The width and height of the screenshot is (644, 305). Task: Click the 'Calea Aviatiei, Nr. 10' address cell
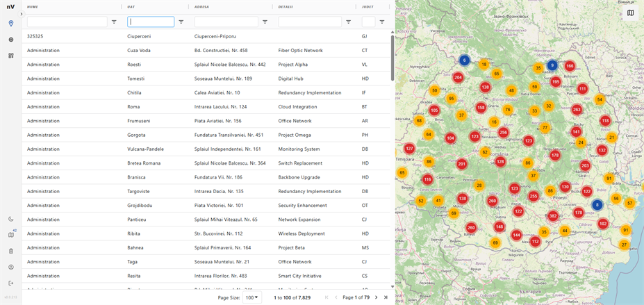pos(217,93)
